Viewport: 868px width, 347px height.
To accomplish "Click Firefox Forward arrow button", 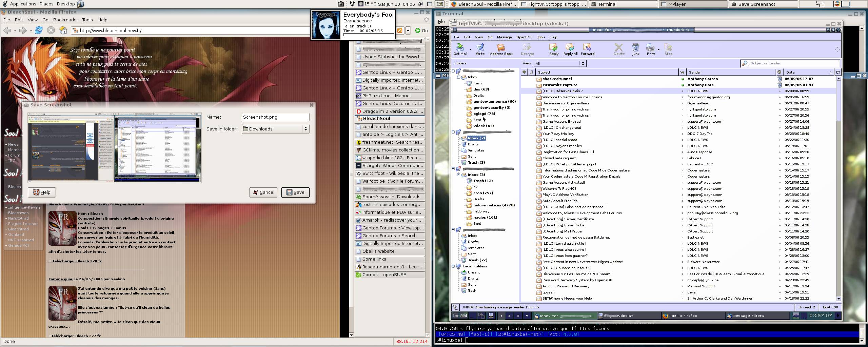I will tap(23, 30).
